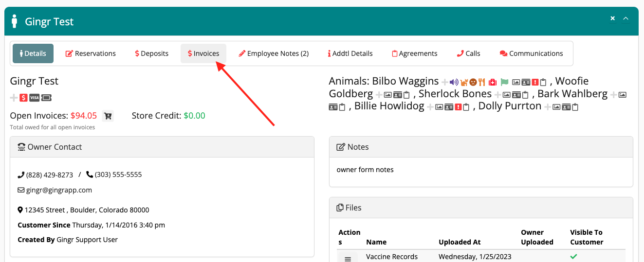Click the plus icon next to Billie Howlidog
Image resolution: width=644 pixels, height=262 pixels.
coord(430,107)
